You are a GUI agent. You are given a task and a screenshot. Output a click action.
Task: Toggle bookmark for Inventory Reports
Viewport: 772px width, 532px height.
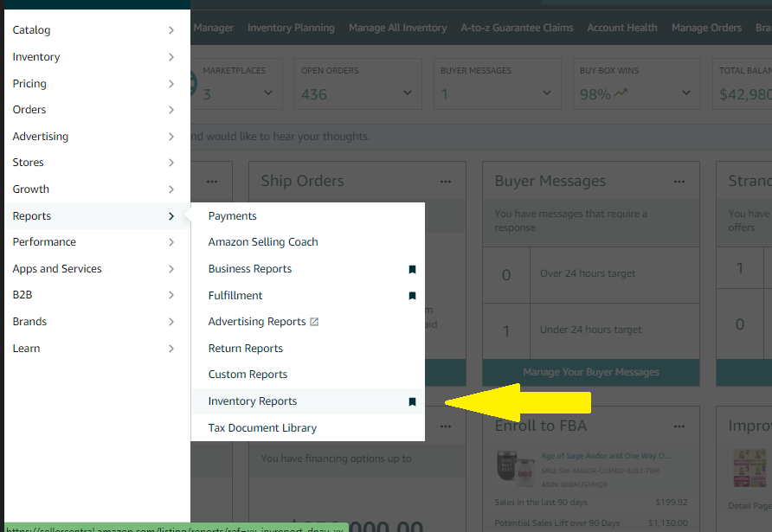(x=413, y=401)
